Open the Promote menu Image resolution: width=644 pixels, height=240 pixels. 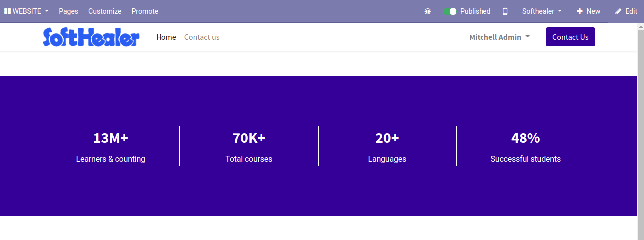145,11
